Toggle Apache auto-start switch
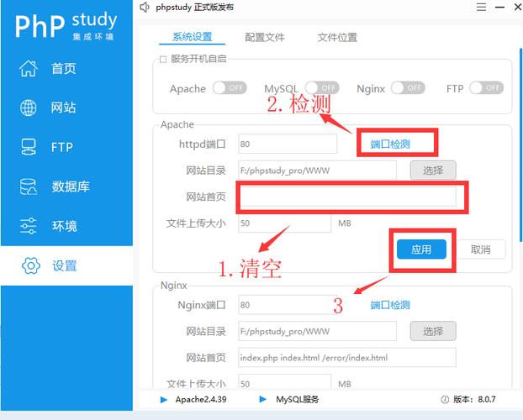Viewport: 523px width, 420px height. [230, 88]
